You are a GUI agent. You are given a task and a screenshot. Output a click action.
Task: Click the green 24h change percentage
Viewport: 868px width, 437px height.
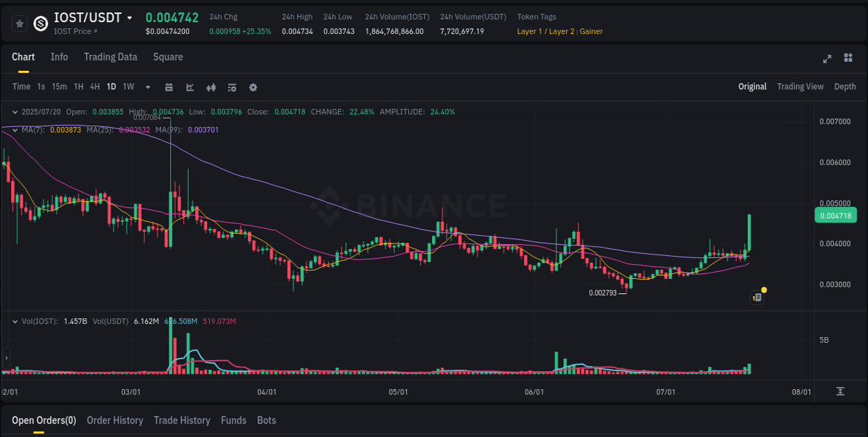click(260, 31)
